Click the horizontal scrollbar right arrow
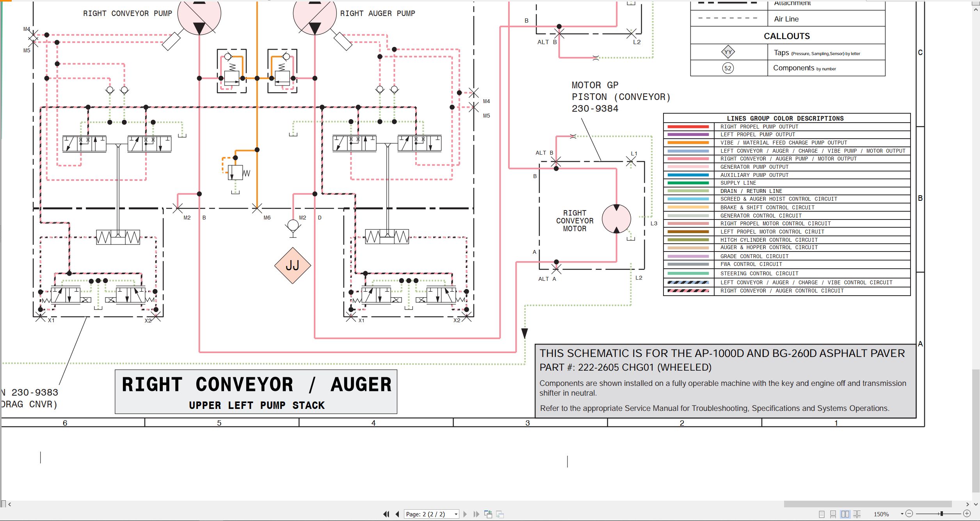The height and width of the screenshot is (521, 980). 968,504
